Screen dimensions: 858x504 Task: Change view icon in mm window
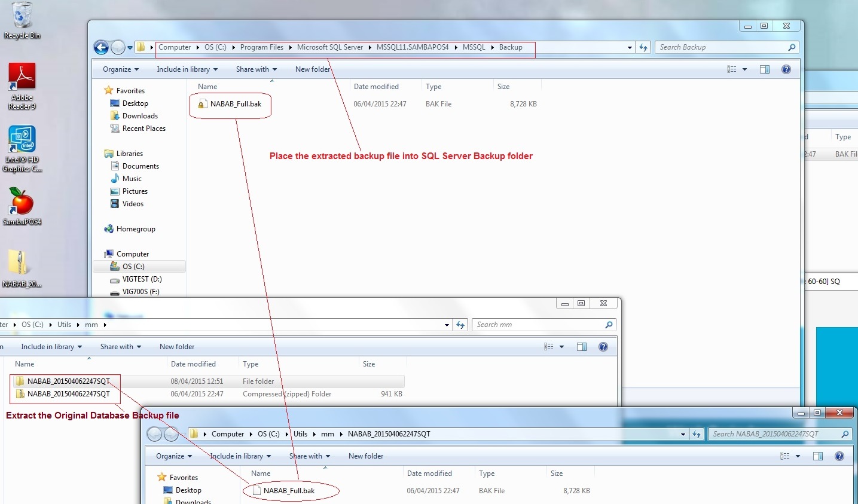(549, 347)
